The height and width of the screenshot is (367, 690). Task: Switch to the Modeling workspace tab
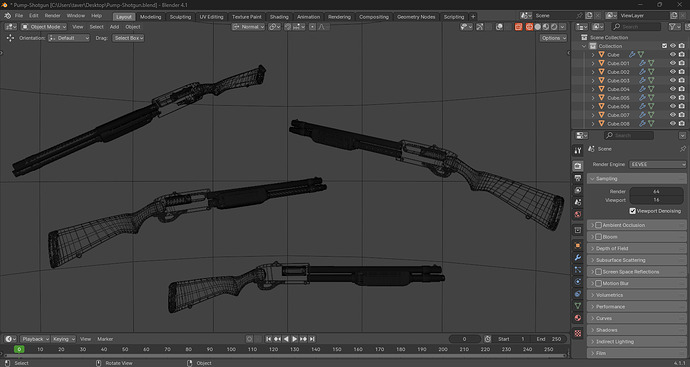point(150,17)
